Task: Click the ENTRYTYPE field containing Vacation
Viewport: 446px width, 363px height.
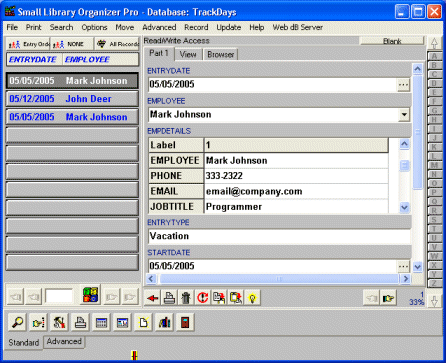Action: click(x=279, y=236)
